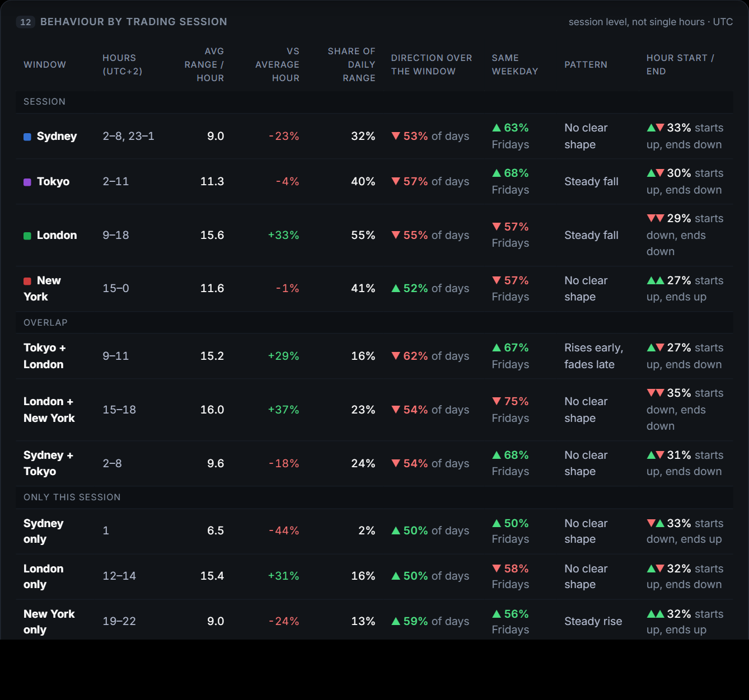Select the up-down arrow pair beside 30% starts

pyautogui.click(x=656, y=173)
